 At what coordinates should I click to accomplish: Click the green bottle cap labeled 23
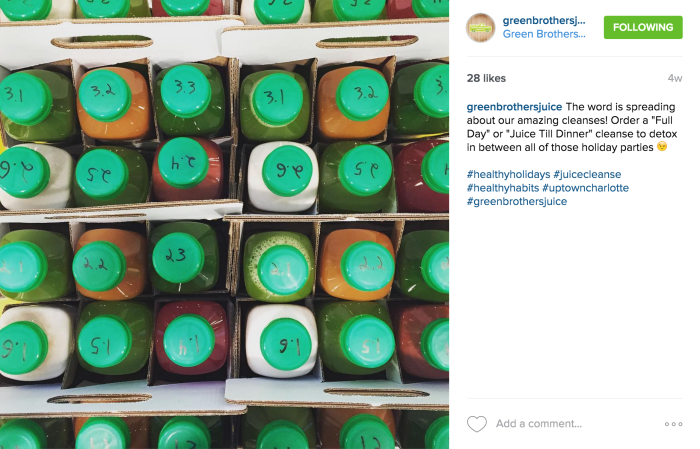[x=178, y=258]
